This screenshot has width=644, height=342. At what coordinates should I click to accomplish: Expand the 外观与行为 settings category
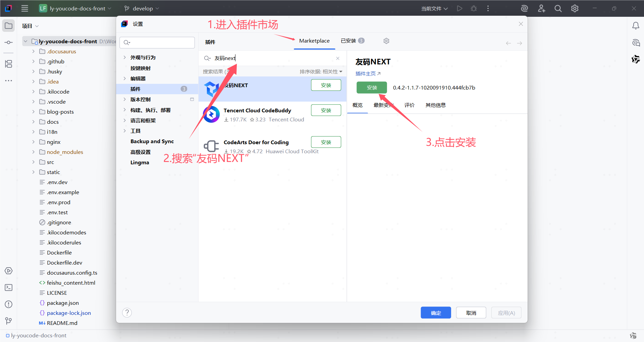pyautogui.click(x=125, y=57)
